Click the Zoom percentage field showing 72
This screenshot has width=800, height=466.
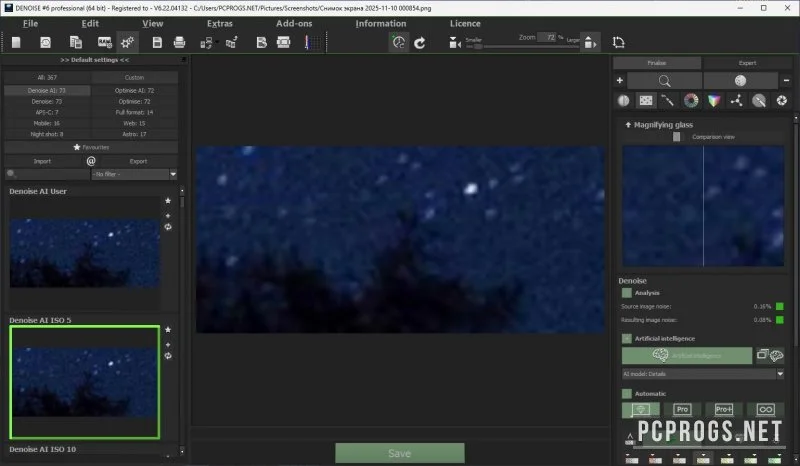click(546, 37)
